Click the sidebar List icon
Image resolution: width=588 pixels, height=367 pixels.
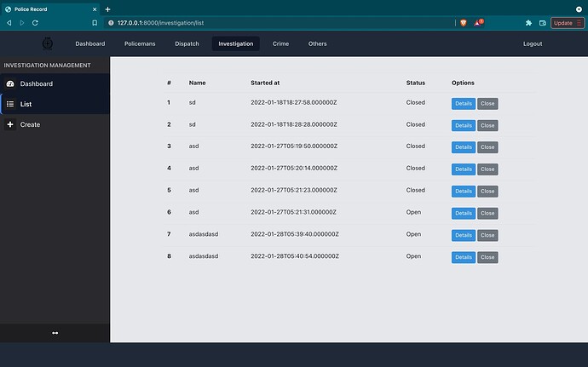(x=10, y=104)
